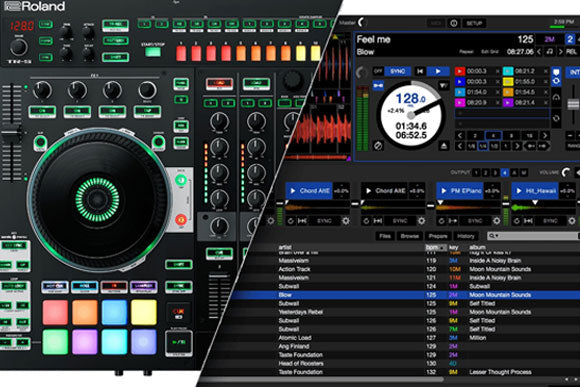Trigger the purple cue point at 08:21.4
Screen dimensions: 580x387
(x=508, y=102)
